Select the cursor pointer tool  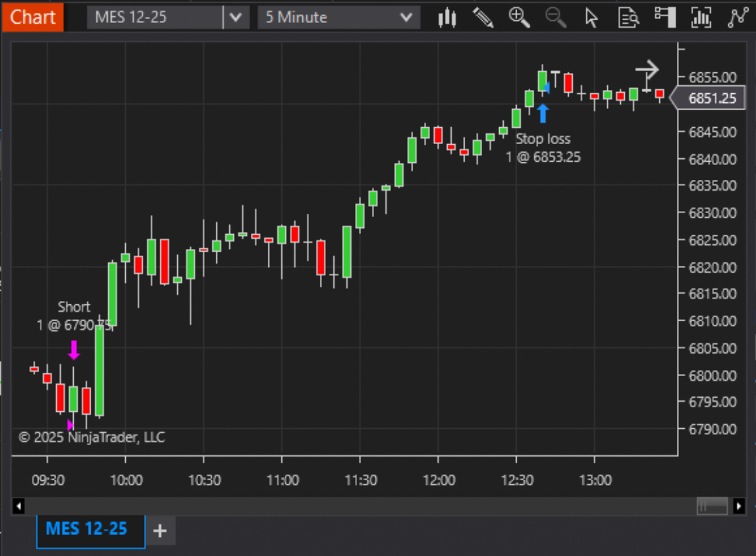tap(591, 18)
